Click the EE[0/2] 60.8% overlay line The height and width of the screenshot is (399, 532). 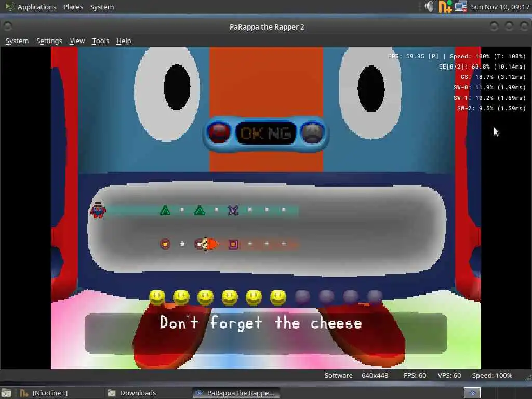click(x=482, y=66)
